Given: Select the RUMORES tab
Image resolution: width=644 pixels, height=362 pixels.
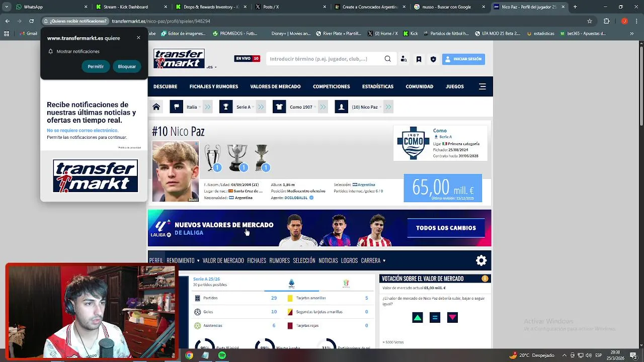Looking at the screenshot, I should coord(279,260).
